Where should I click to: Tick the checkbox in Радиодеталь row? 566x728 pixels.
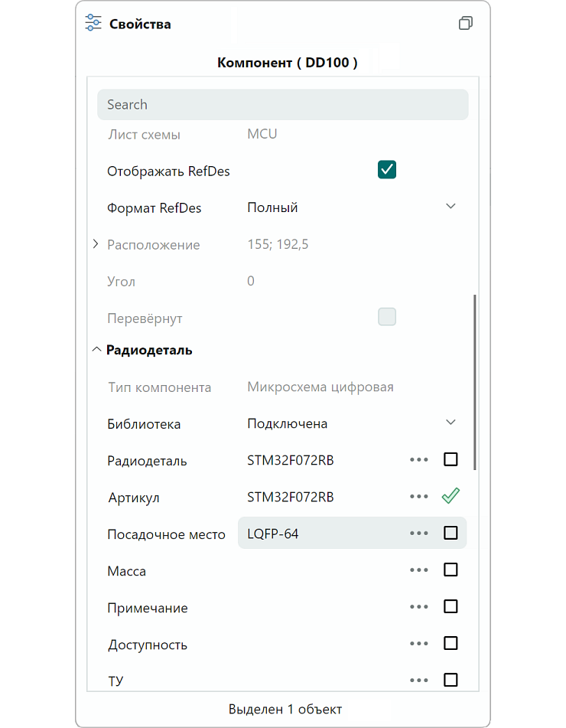coord(451,460)
